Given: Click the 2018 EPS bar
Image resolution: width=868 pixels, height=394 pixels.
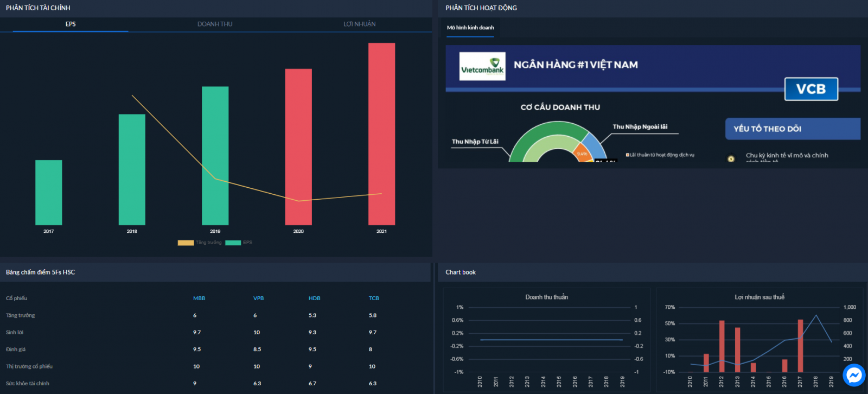Looking at the screenshot, I should point(132,169).
